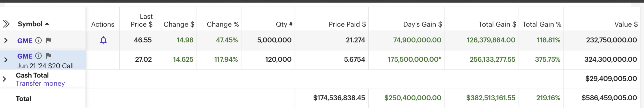
Task: Click flag icon on GME call option row
Action: coord(48,56)
